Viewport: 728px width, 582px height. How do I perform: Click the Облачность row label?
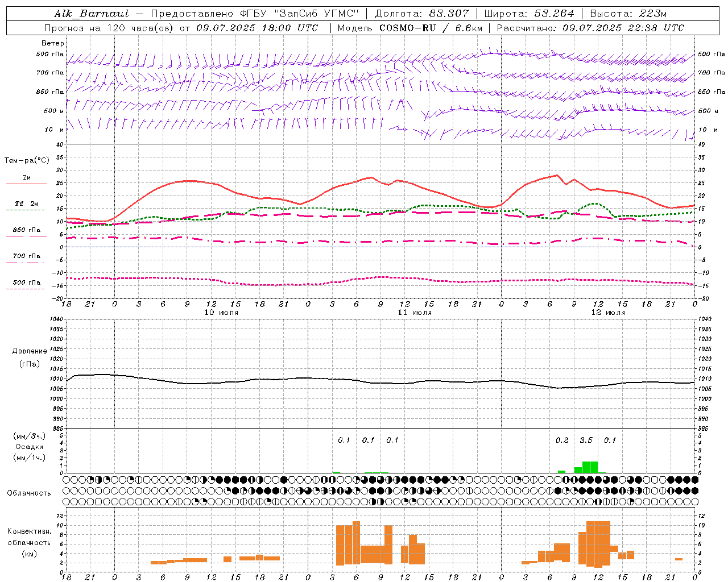coord(29,493)
